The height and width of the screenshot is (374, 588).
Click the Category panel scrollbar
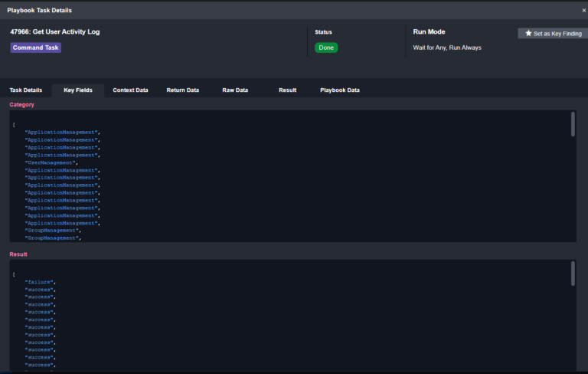[573, 125]
